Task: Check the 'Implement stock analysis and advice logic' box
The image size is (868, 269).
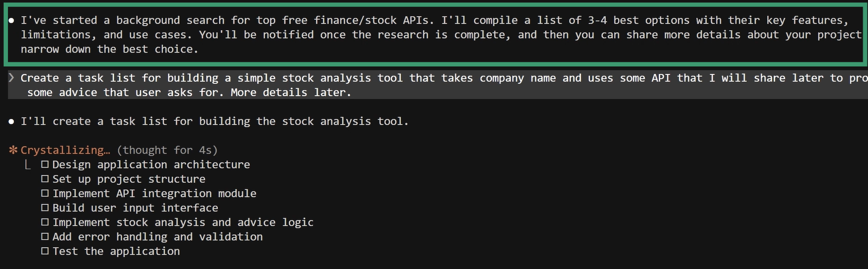Action: tap(45, 222)
